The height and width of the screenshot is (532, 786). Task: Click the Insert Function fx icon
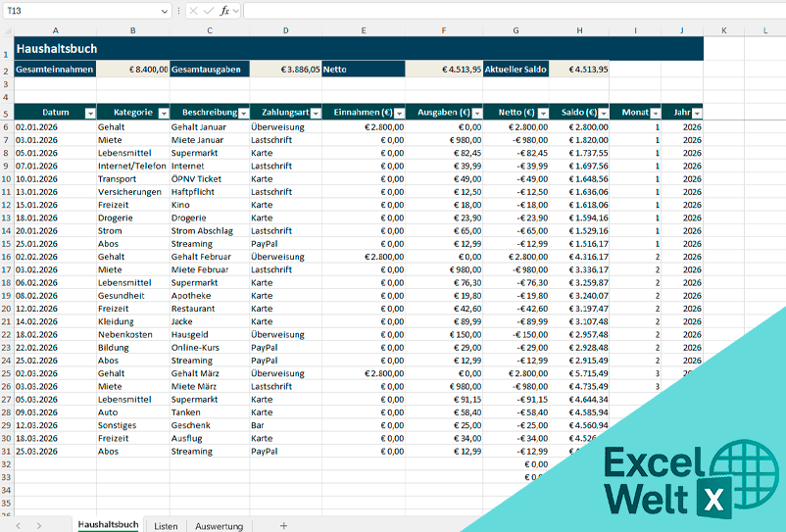(224, 10)
